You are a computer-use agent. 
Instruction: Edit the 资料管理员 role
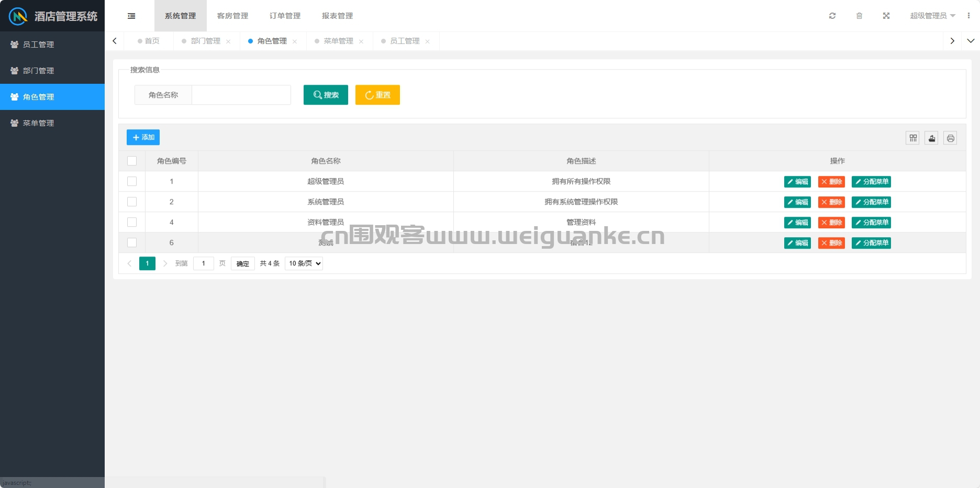tap(797, 223)
